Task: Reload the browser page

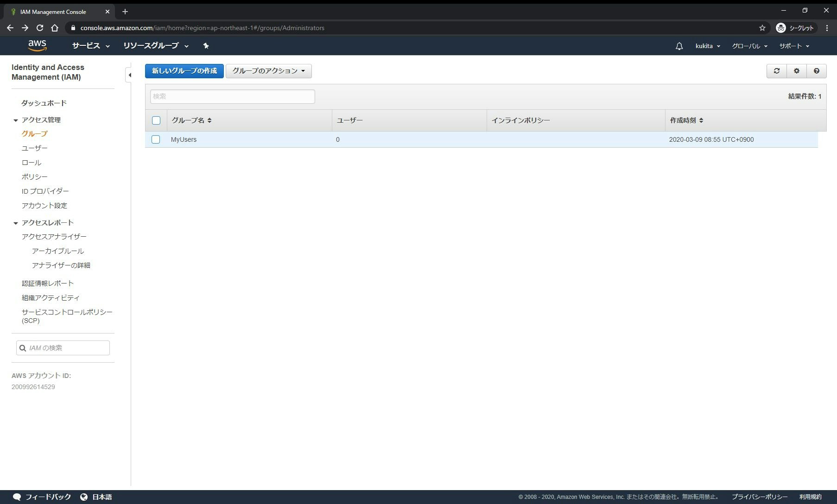Action: (x=40, y=28)
